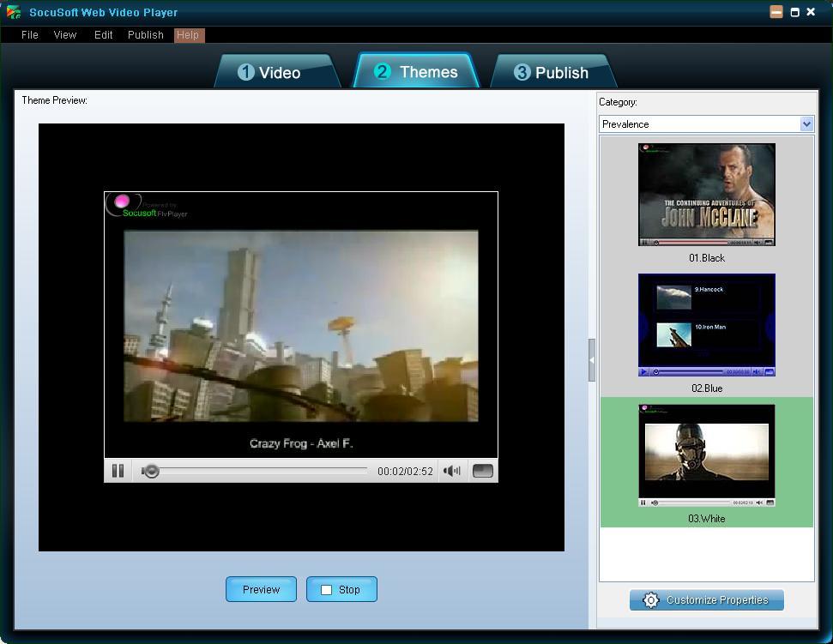Open the Publish menu in the menu bar
Image resolution: width=833 pixels, height=644 pixels.
click(145, 34)
